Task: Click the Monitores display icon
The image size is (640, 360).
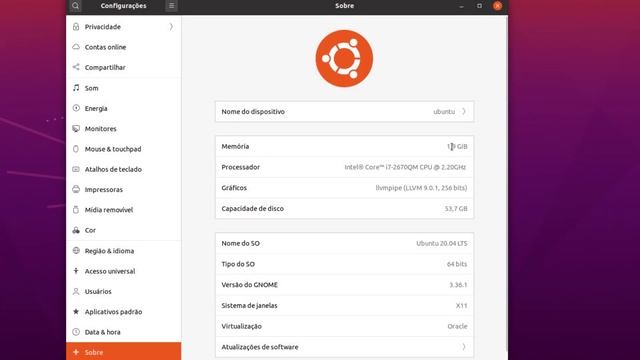Action: pos(76,129)
